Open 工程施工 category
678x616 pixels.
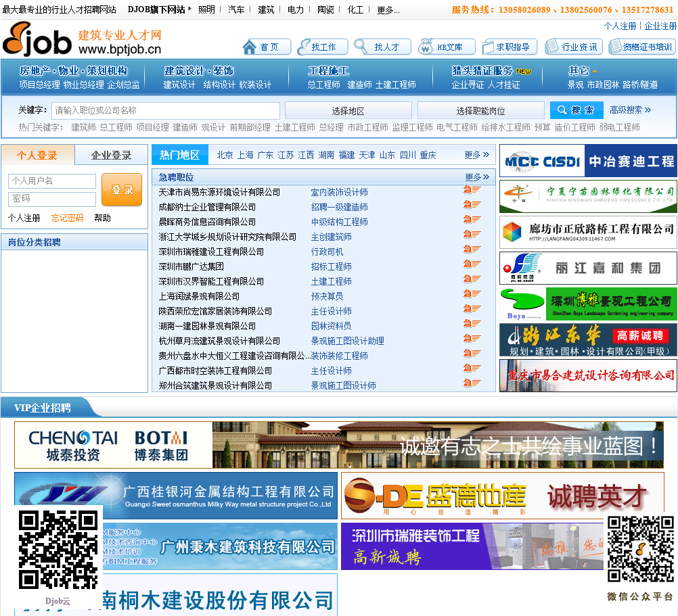pyautogui.click(x=329, y=70)
